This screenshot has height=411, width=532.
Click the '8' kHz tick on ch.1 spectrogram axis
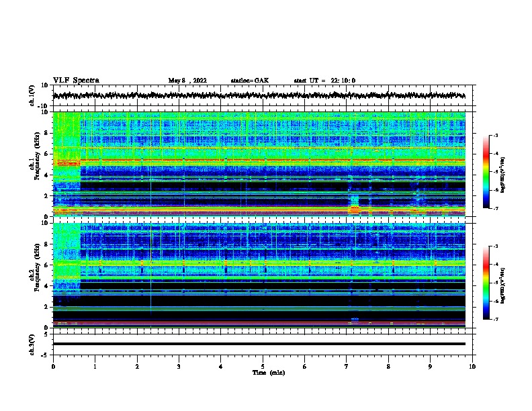click(x=46, y=133)
